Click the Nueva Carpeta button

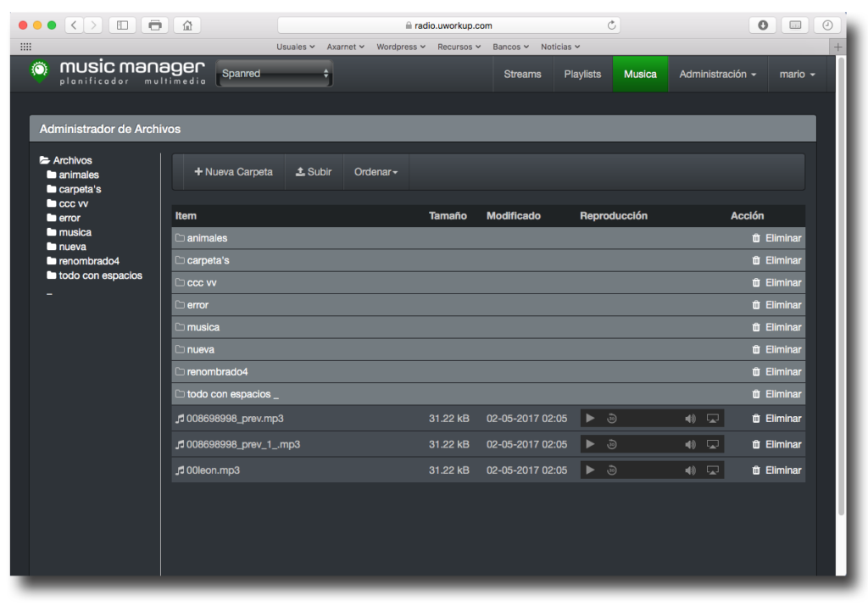tap(234, 172)
